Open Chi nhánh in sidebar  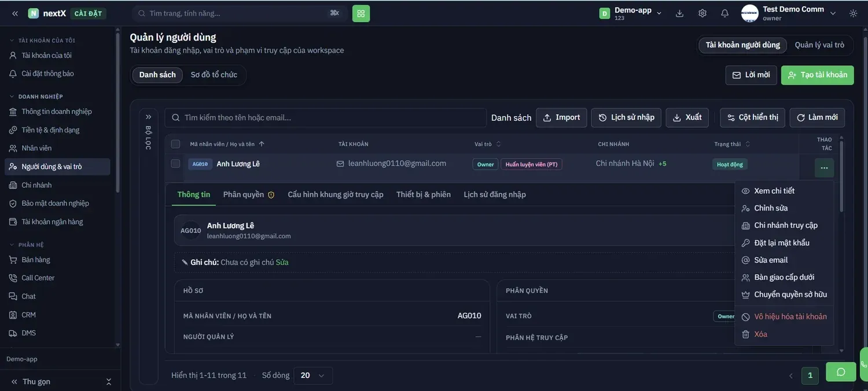point(58,185)
